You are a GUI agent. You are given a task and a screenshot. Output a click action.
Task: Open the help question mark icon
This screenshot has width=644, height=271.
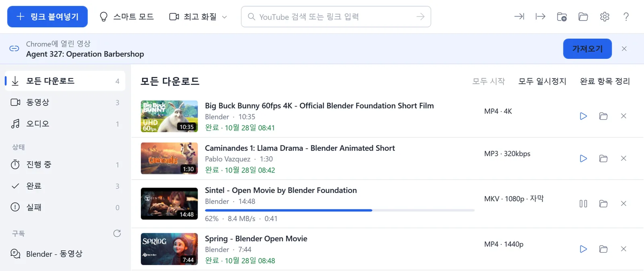[x=626, y=17]
